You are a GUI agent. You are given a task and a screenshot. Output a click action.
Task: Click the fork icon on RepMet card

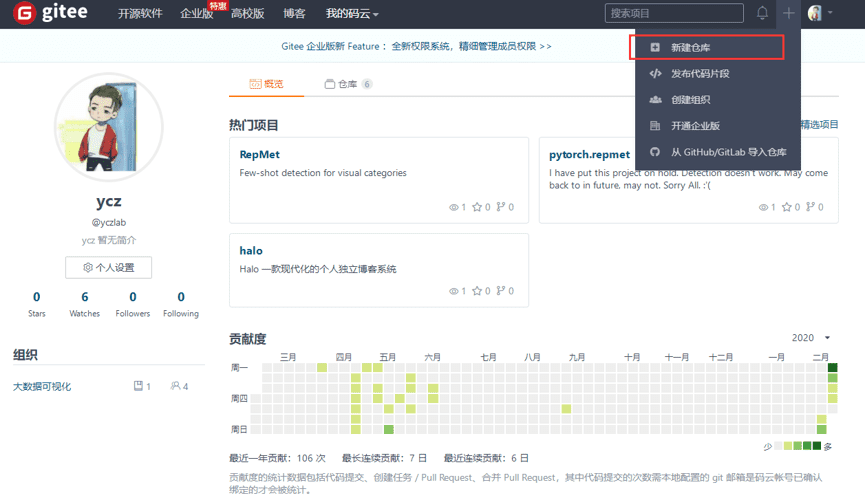pyautogui.click(x=500, y=206)
